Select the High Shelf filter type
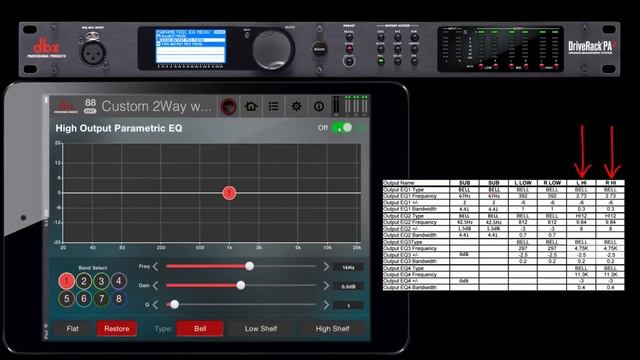 point(332,329)
